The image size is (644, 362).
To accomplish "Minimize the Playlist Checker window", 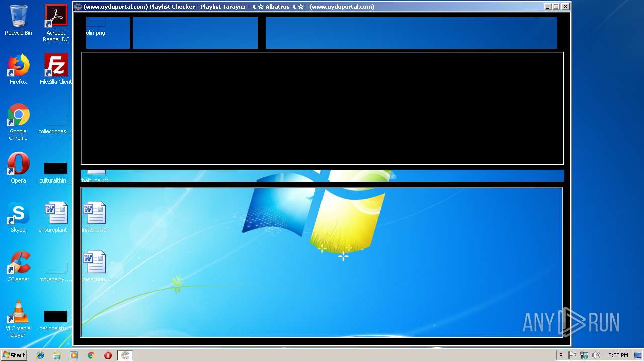I will pyautogui.click(x=548, y=7).
